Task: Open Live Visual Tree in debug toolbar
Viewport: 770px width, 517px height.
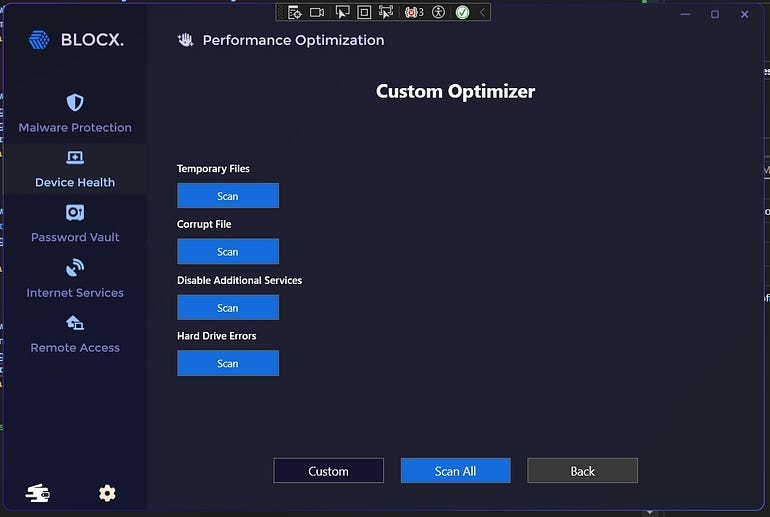Action: tap(294, 12)
